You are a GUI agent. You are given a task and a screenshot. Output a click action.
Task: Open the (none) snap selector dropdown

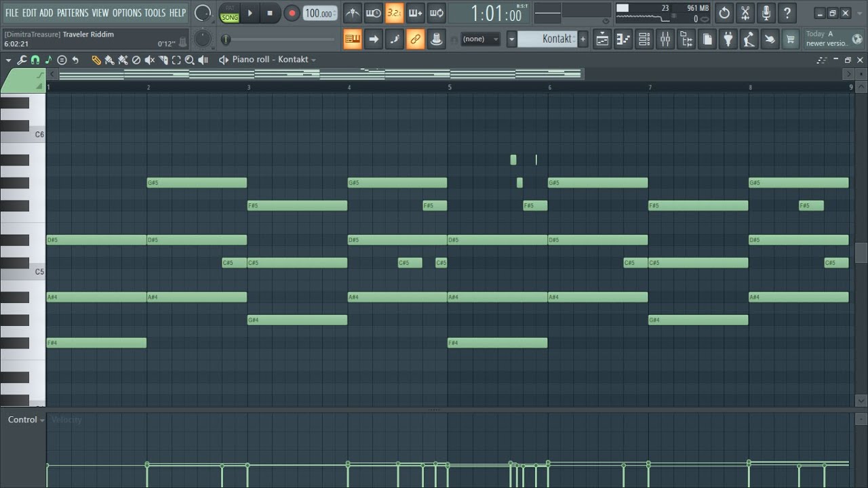click(480, 39)
